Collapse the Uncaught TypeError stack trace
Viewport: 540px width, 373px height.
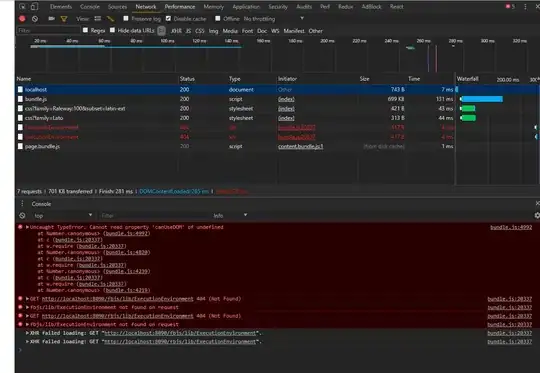click(27, 227)
